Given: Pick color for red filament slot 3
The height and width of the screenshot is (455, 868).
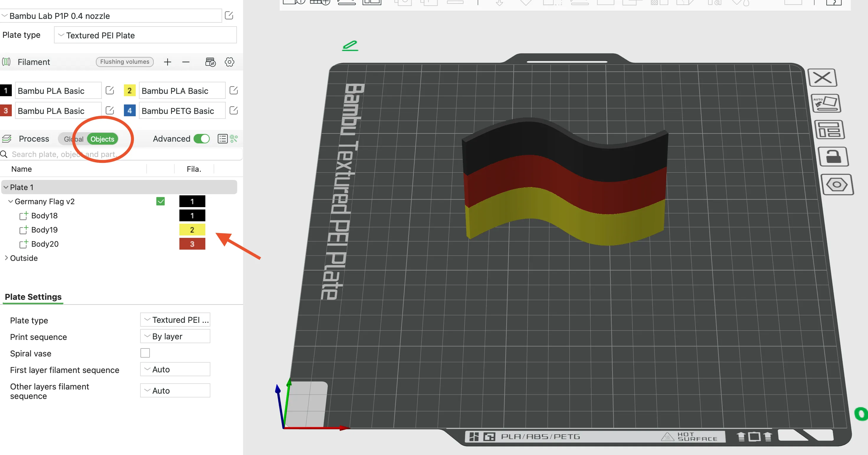Looking at the screenshot, I should tap(6, 111).
